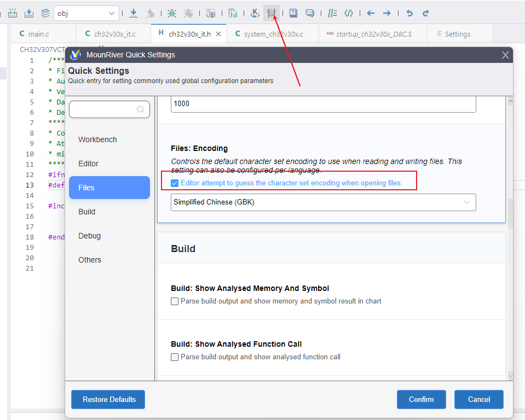Open the help book icon
Screen dimensions: 525x420
293,13
